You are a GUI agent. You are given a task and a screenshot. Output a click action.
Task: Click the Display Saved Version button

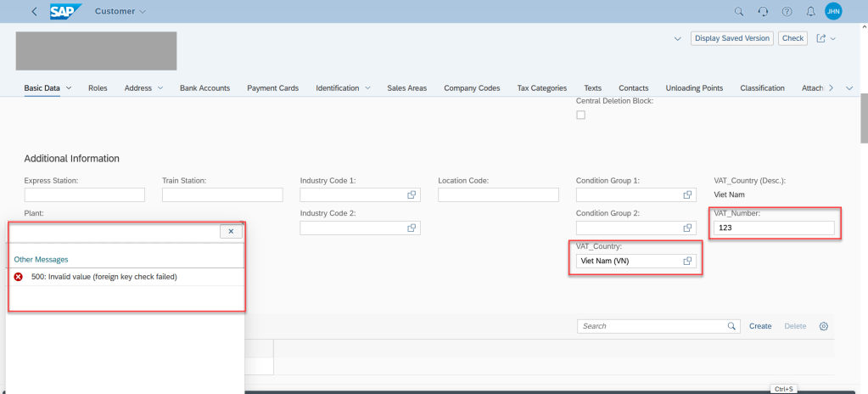point(732,38)
